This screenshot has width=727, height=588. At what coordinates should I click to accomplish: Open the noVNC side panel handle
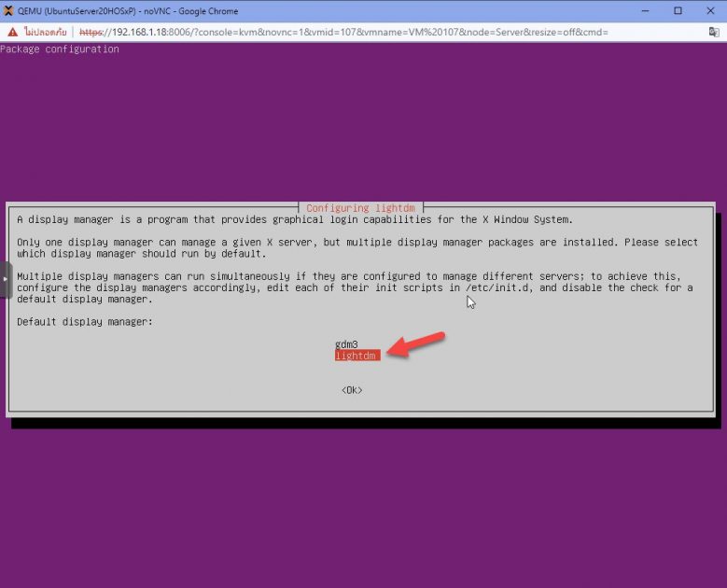pyautogui.click(x=5, y=279)
